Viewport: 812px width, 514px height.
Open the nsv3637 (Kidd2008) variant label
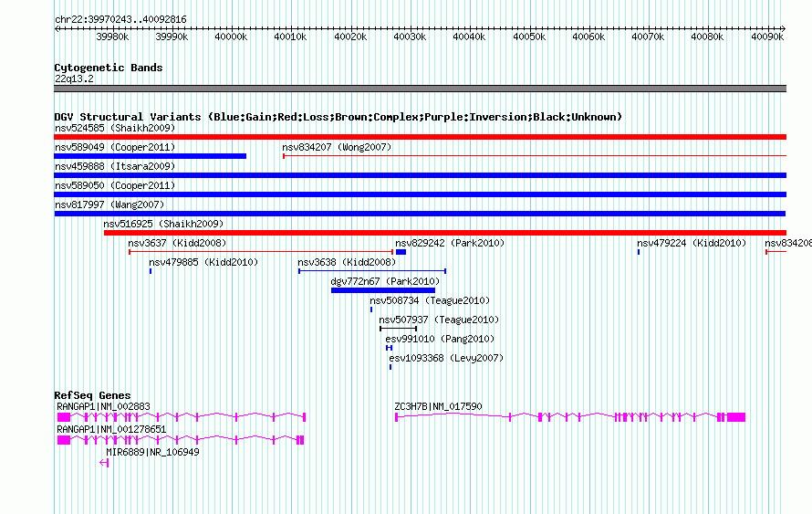tap(177, 243)
